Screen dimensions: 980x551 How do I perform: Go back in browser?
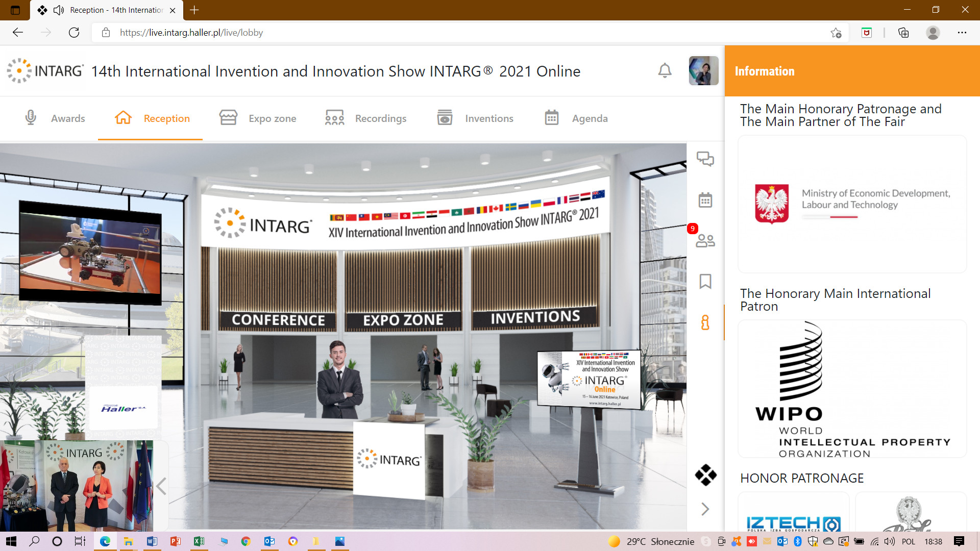(18, 33)
